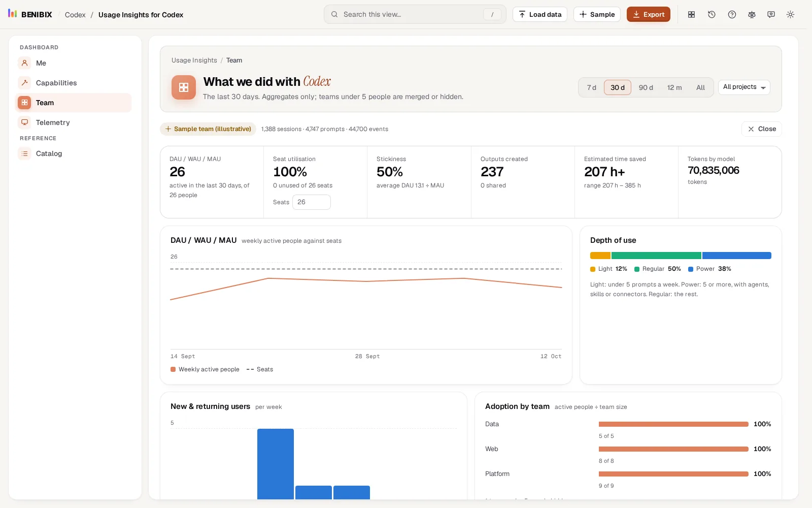Open the Catalog reference page
The image size is (812, 508).
click(x=74, y=153)
